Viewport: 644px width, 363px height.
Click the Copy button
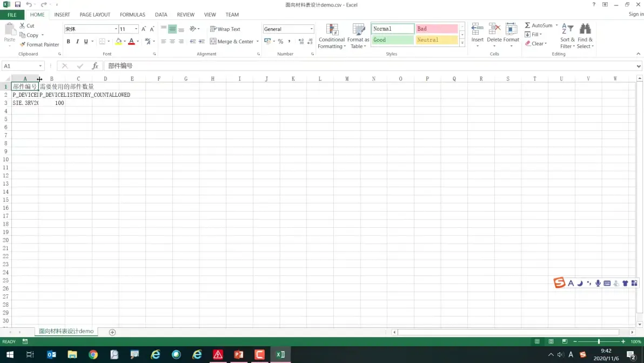coord(29,35)
